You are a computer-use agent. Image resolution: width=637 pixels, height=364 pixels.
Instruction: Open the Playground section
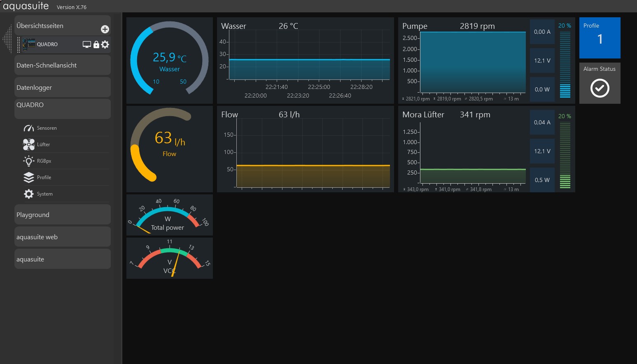point(63,215)
